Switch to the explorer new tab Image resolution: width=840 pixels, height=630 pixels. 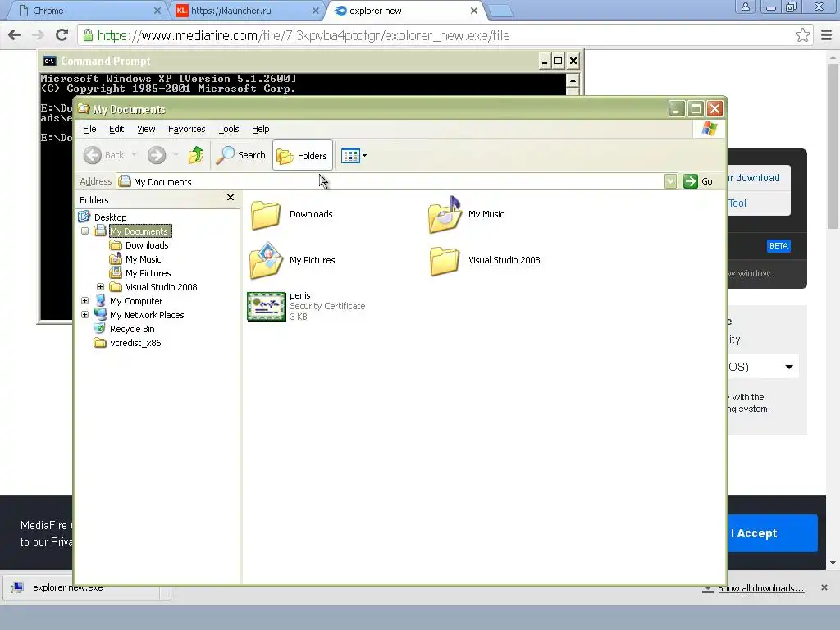(400, 11)
